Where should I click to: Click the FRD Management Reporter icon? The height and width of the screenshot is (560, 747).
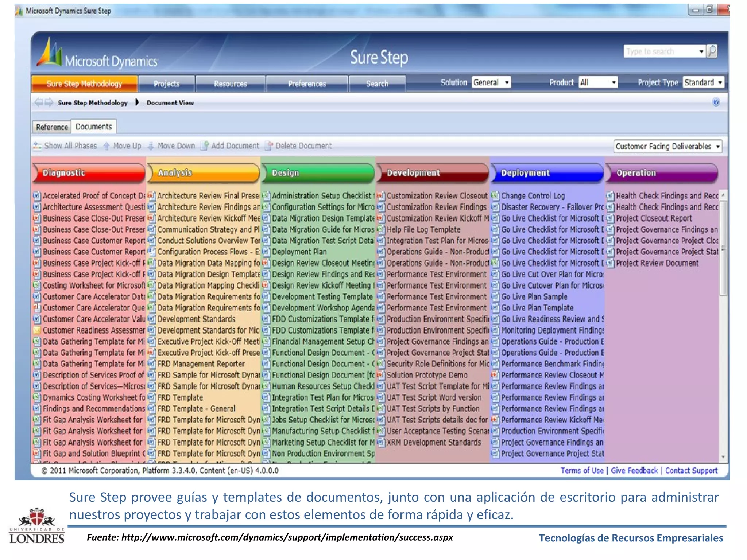[151, 364]
